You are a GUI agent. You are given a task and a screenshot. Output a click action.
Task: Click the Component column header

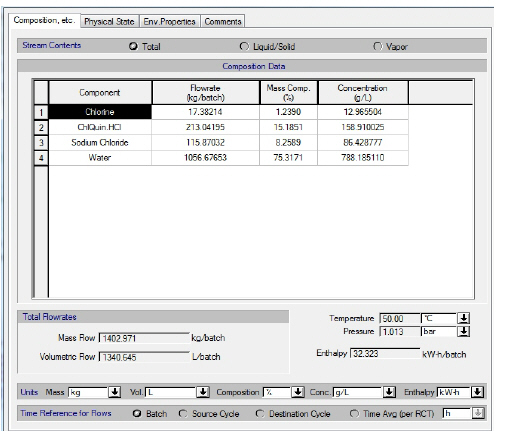(100, 93)
